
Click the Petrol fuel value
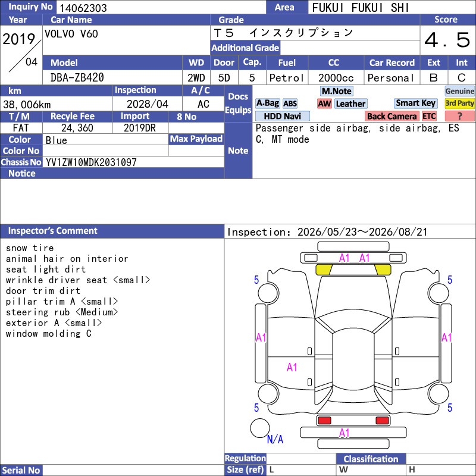point(287,78)
